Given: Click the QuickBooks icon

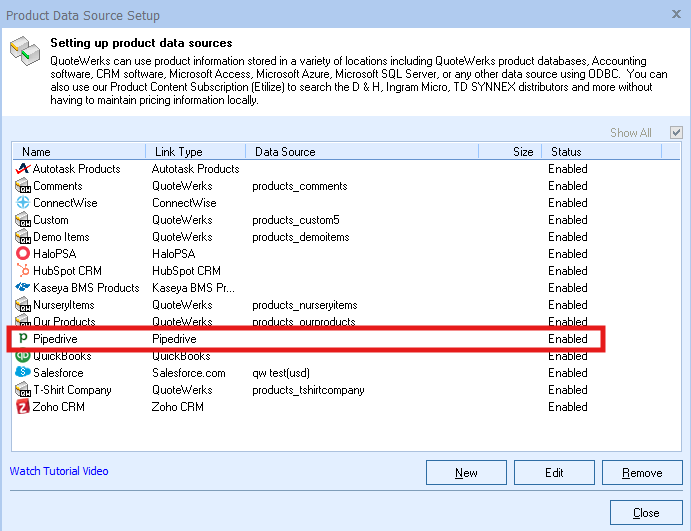Looking at the screenshot, I should point(24,356).
